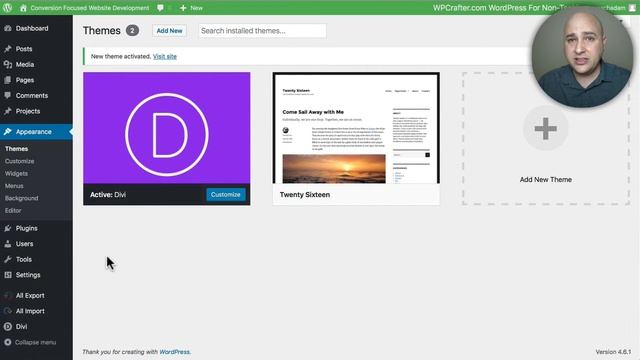Click Customize button on Divi theme

point(226,194)
